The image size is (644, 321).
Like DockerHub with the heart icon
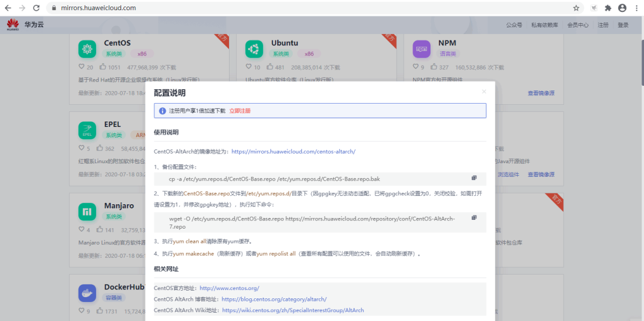(81, 311)
